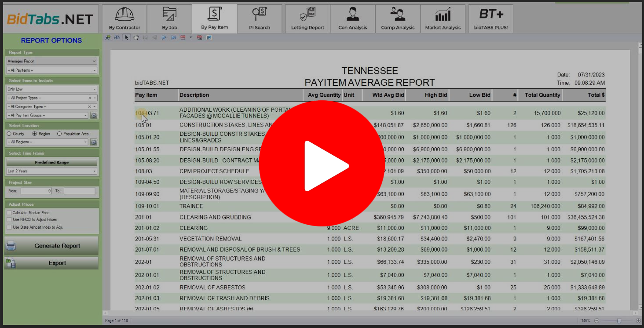The image size is (644, 328).
Task: Click the binoculars find icon
Action: (x=117, y=38)
